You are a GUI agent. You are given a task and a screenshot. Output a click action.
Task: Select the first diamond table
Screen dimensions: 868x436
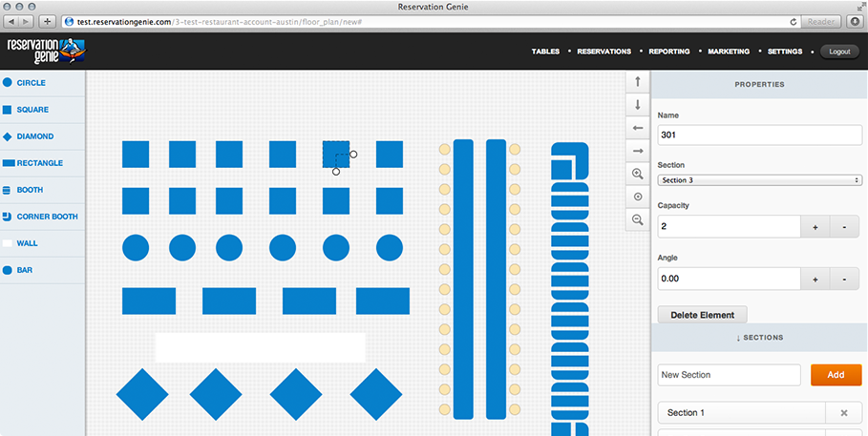click(x=142, y=395)
